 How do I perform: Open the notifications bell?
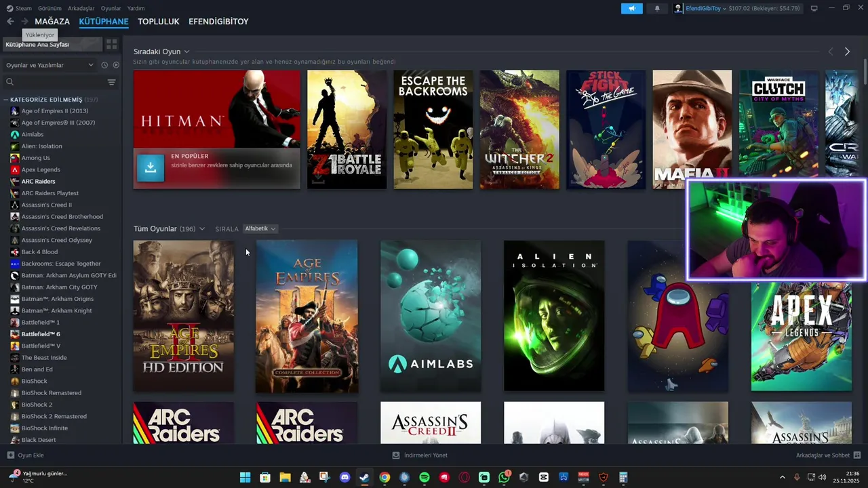point(657,8)
